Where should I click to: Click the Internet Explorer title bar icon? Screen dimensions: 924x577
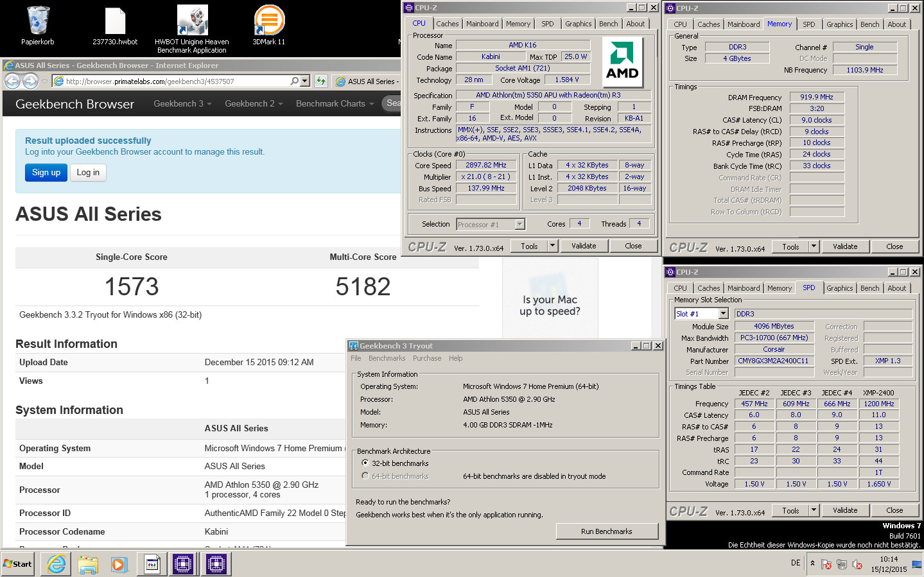(8, 65)
